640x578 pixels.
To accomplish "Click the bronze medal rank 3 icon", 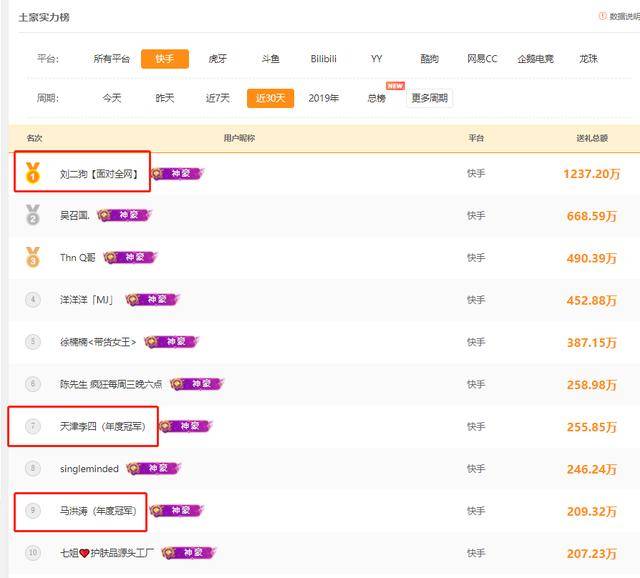I will pyautogui.click(x=33, y=257).
